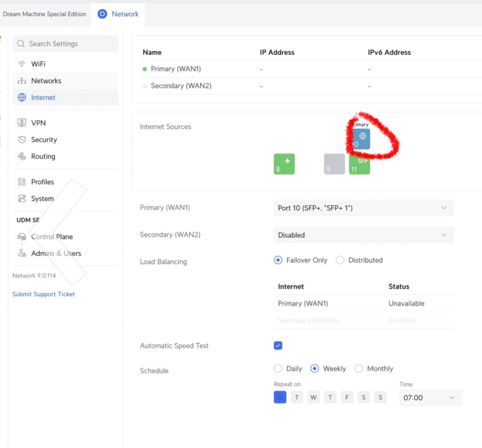Choose Distributed load balancing option
The width and height of the screenshot is (482, 448).
pyautogui.click(x=340, y=260)
